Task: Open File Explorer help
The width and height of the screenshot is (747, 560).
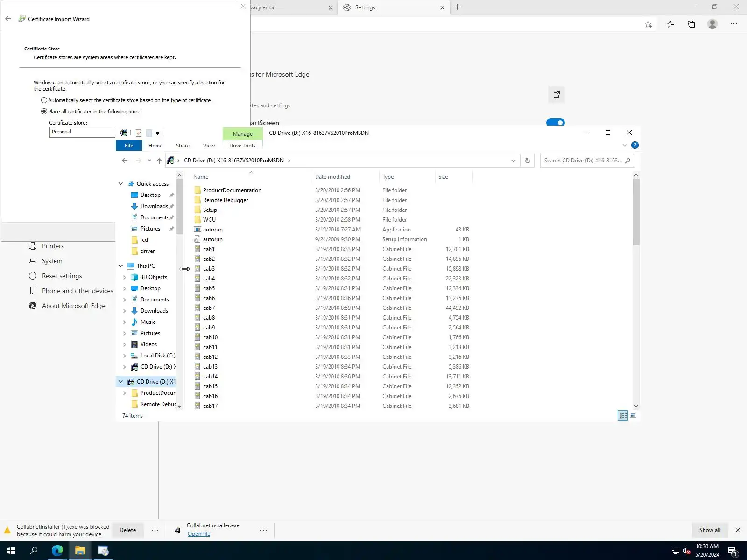Action: click(x=635, y=145)
